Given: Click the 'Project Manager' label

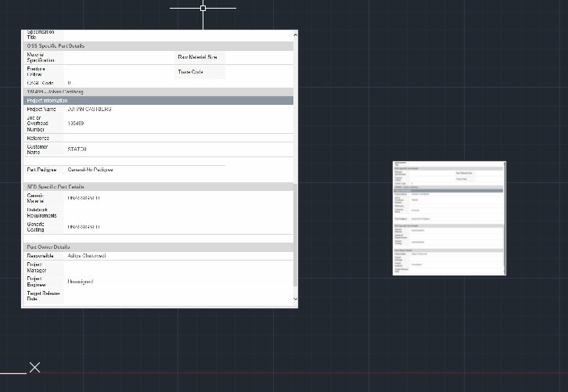Looking at the screenshot, I should 37,268.
